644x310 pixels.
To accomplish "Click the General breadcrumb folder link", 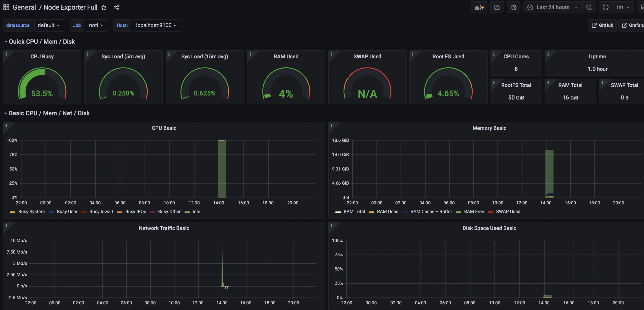I will [x=24, y=8].
